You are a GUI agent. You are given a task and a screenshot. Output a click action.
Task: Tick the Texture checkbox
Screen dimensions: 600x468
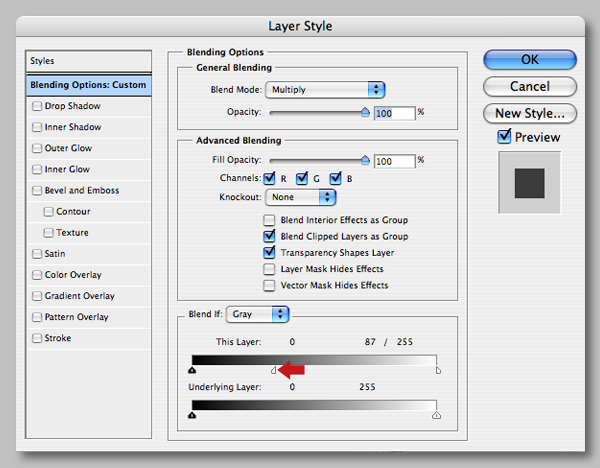point(48,233)
